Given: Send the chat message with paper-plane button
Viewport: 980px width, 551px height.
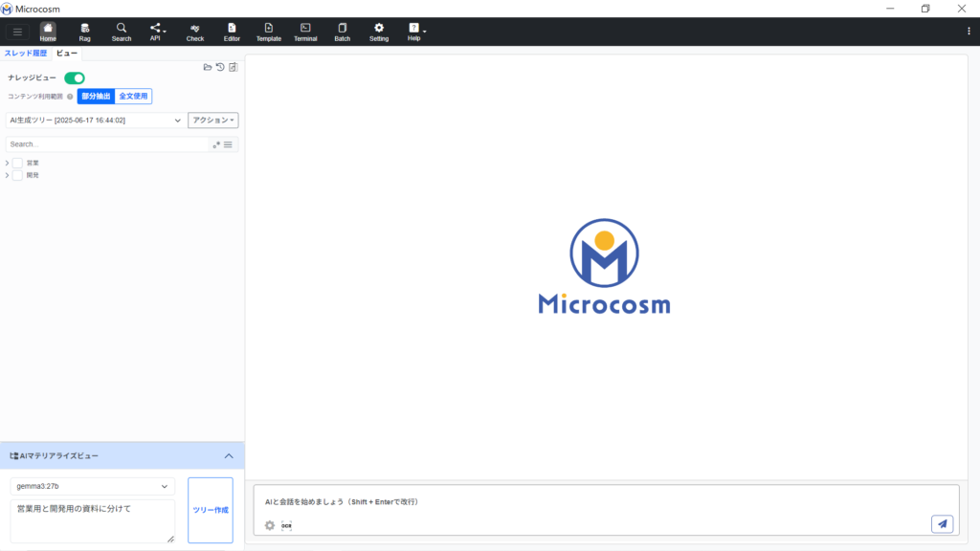Looking at the screenshot, I should (943, 523).
